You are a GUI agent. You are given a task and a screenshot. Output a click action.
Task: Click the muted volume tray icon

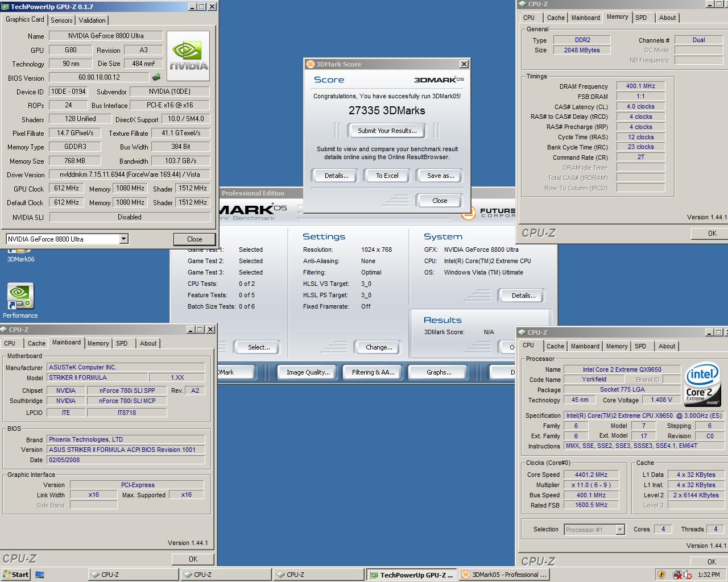[688, 575]
